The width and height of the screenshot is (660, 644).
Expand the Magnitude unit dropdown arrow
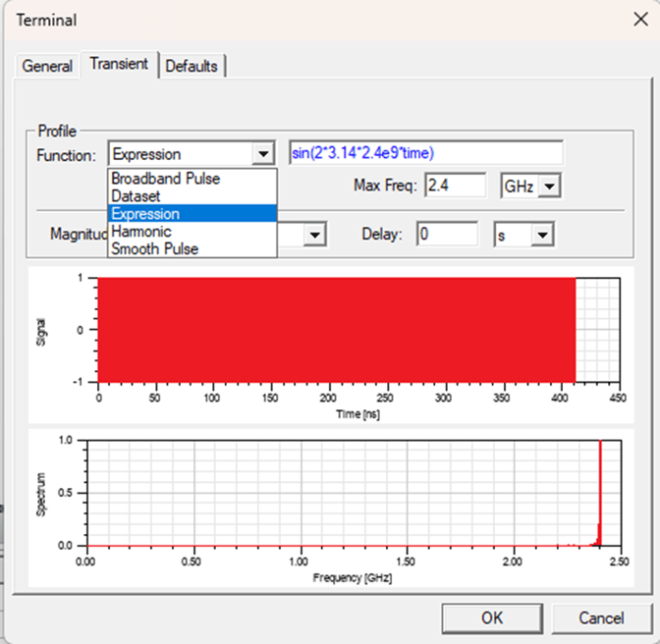314,236
